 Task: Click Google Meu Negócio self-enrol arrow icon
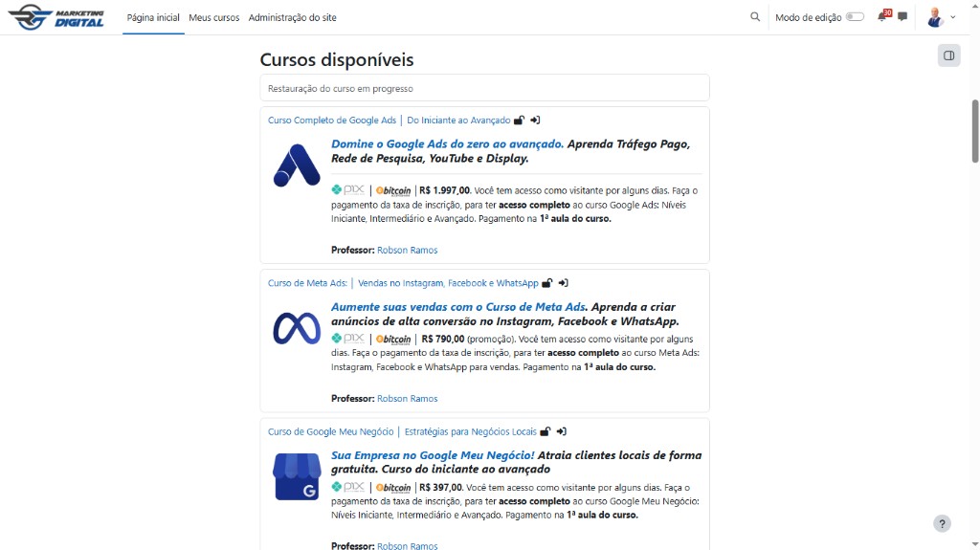[561, 431]
